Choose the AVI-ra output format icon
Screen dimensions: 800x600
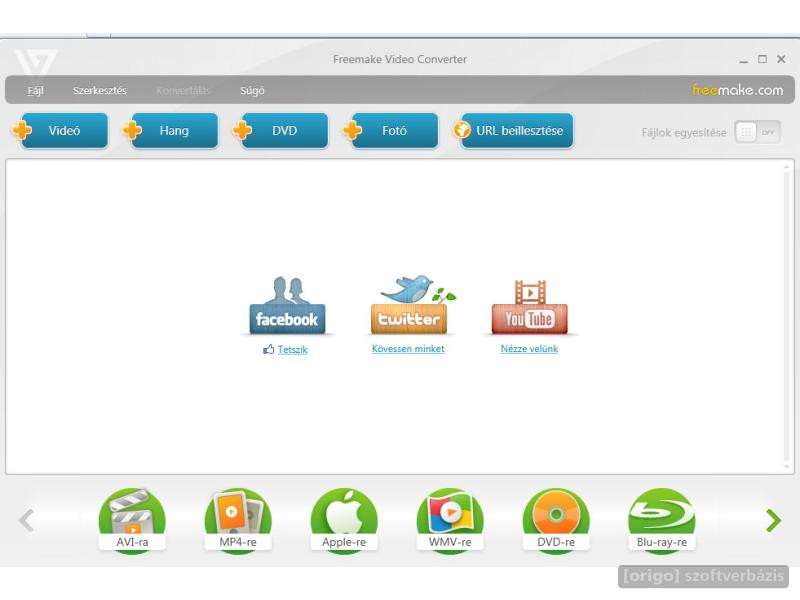click(x=132, y=521)
